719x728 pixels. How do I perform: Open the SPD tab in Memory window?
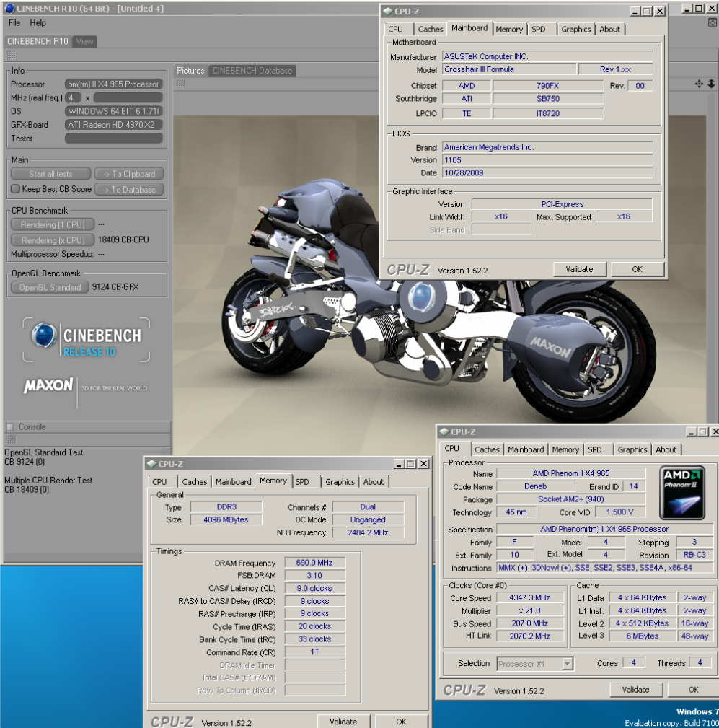click(x=302, y=482)
